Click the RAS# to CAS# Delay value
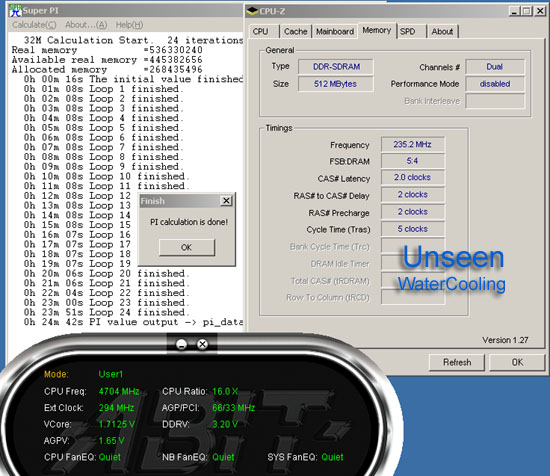 [413, 195]
